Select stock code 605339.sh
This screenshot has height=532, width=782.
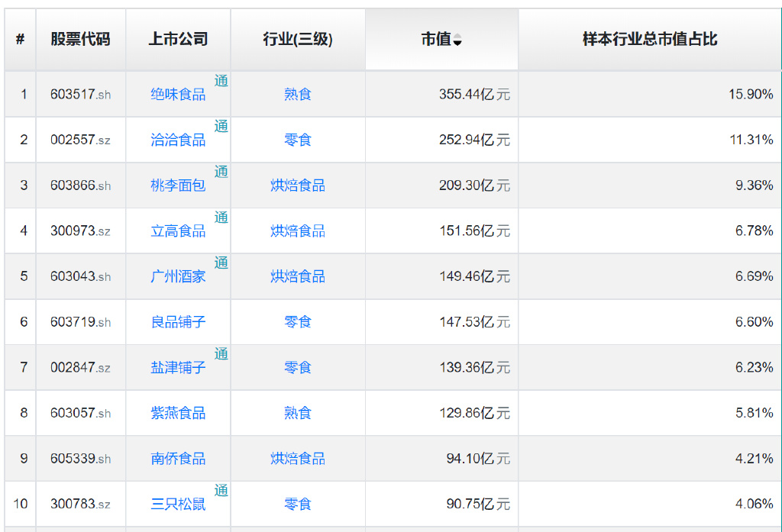coord(80,459)
